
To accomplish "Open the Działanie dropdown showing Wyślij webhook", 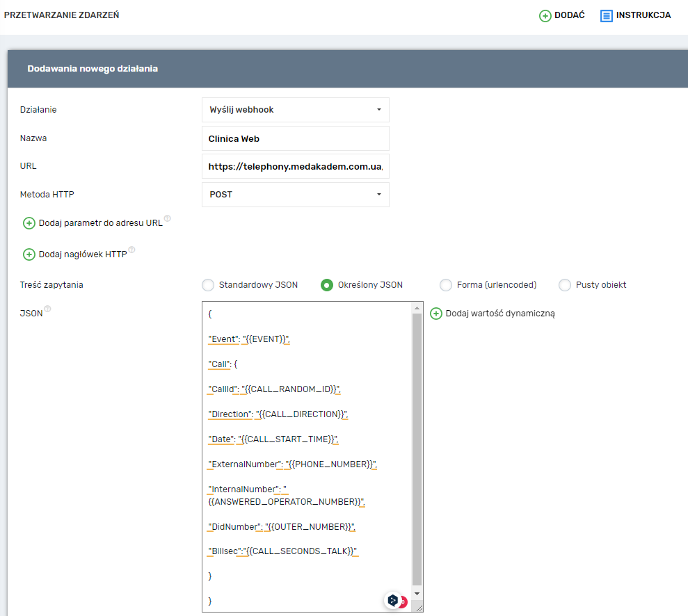I will click(x=295, y=110).
